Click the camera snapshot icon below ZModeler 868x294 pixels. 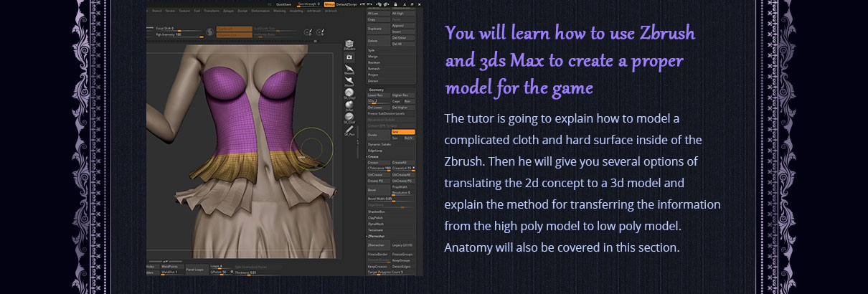point(350,57)
